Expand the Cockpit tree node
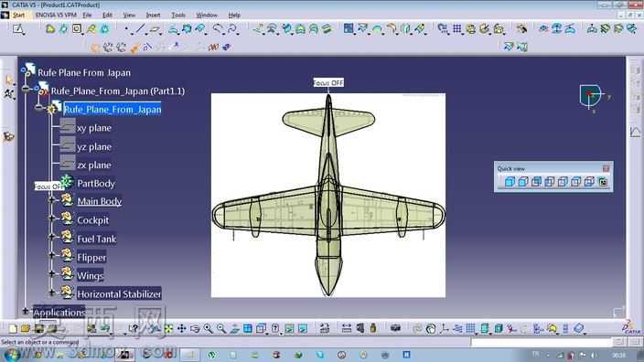 coord(52,218)
